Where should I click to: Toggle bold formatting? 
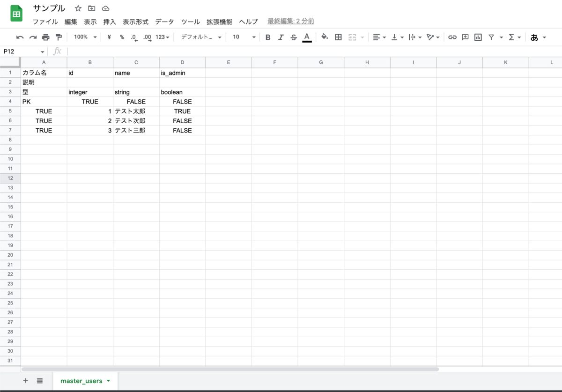(x=267, y=37)
